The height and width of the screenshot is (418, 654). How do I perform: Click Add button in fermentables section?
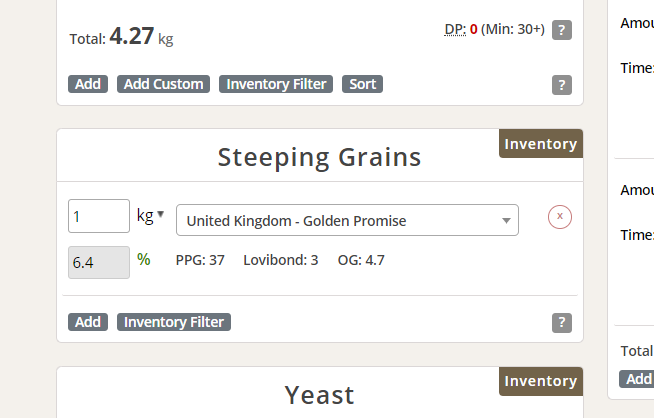(x=88, y=84)
